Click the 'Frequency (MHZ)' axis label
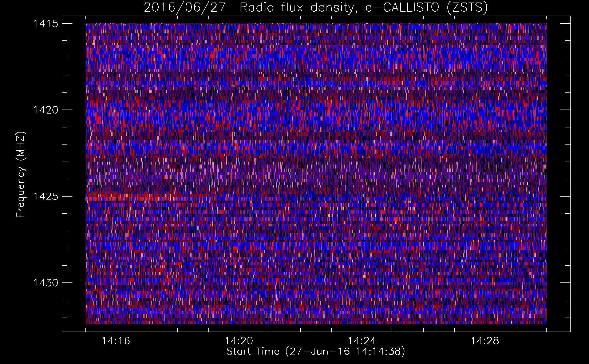The width and height of the screenshot is (589, 364). pyautogui.click(x=21, y=175)
